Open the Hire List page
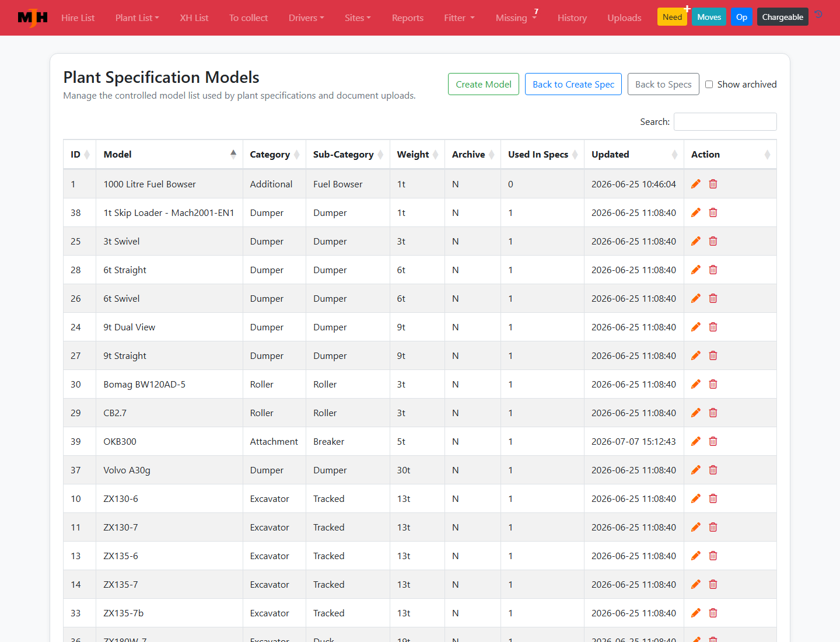840x642 pixels. click(x=78, y=18)
